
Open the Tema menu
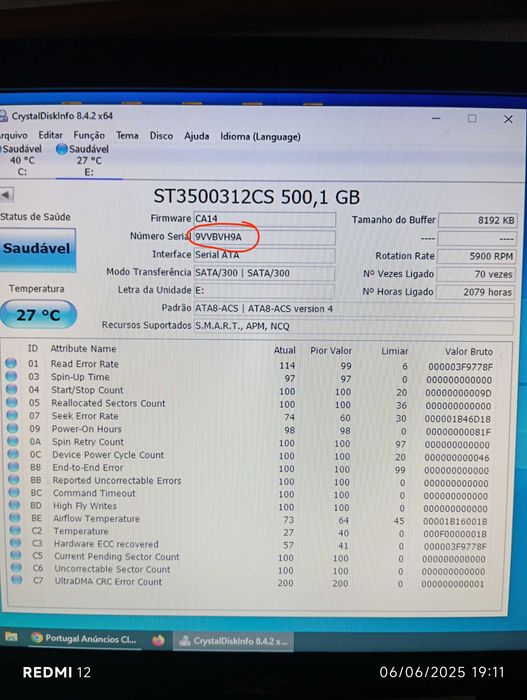[127, 135]
